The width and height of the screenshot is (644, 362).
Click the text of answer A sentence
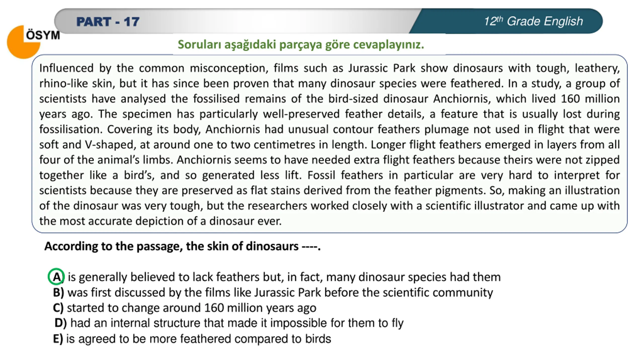[284, 277]
